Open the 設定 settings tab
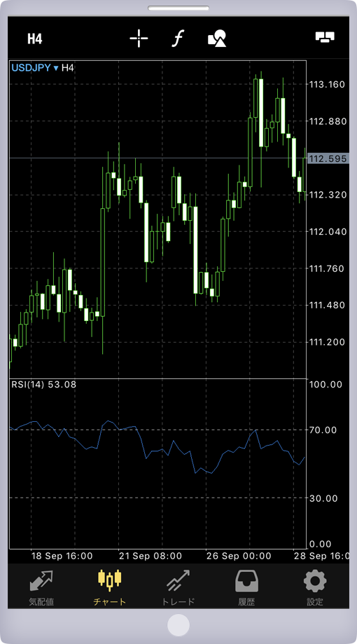The height and width of the screenshot is (644, 357). [x=315, y=588]
